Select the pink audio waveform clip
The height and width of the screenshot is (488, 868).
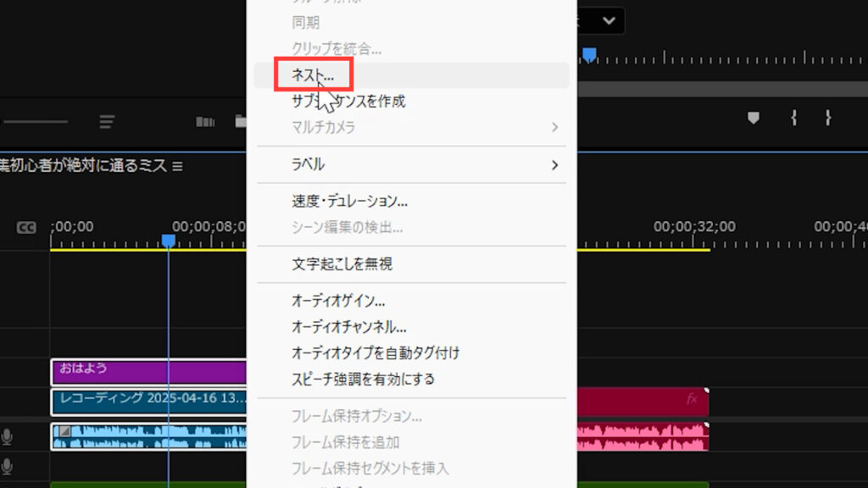coord(643,436)
